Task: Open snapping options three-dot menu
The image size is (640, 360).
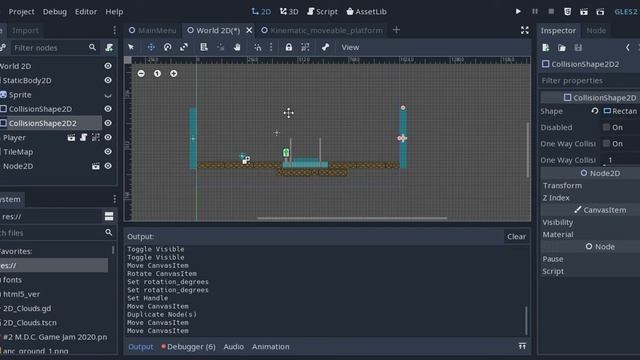Action: [x=271, y=47]
